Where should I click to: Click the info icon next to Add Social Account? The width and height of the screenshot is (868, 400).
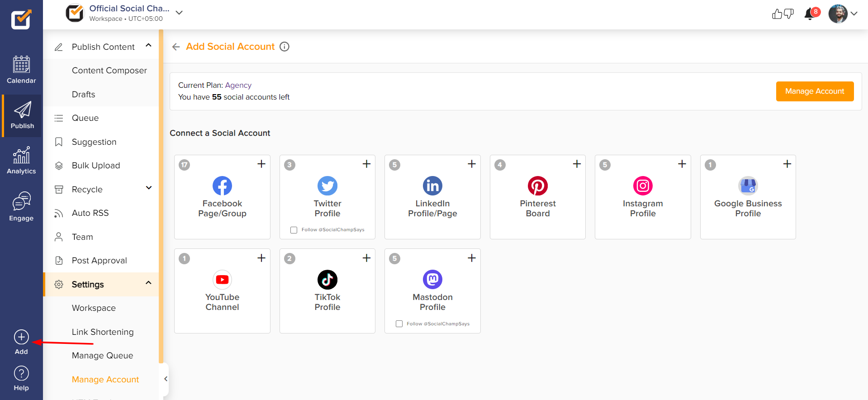click(x=285, y=47)
